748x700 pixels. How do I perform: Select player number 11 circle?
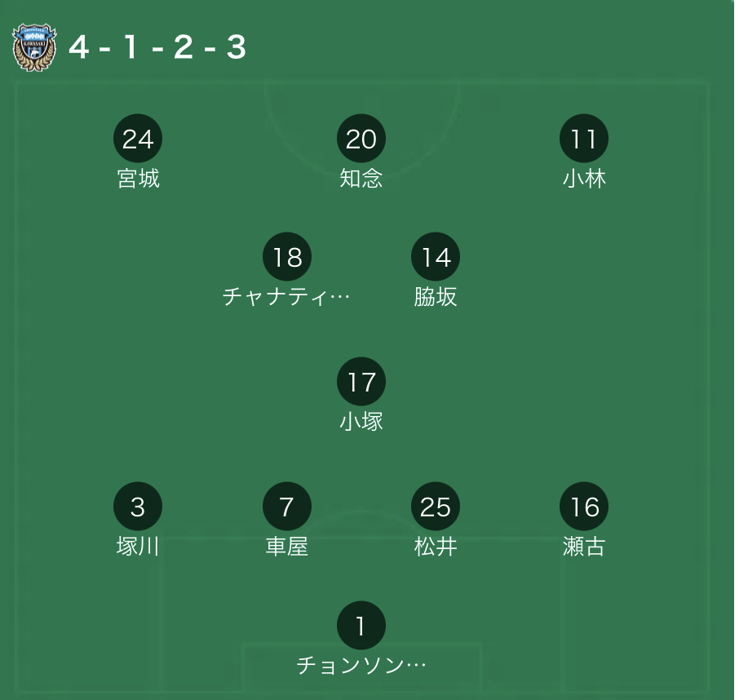pos(584,139)
